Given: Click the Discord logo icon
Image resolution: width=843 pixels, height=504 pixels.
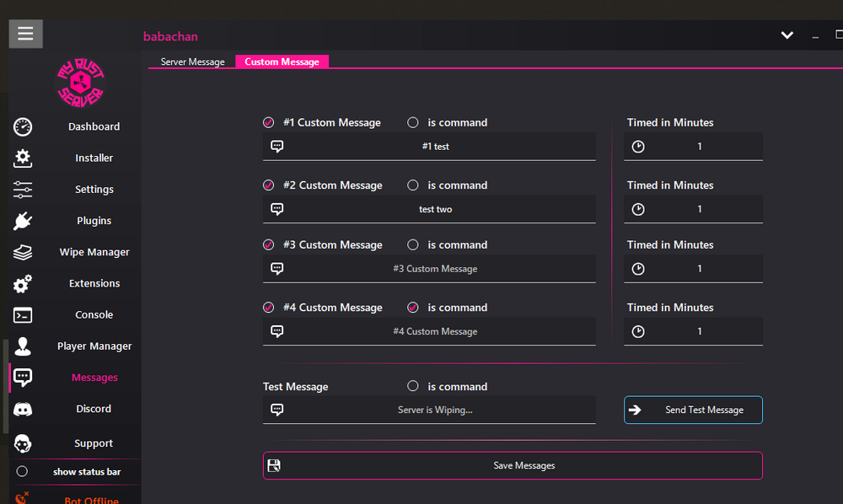Looking at the screenshot, I should pyautogui.click(x=23, y=409).
